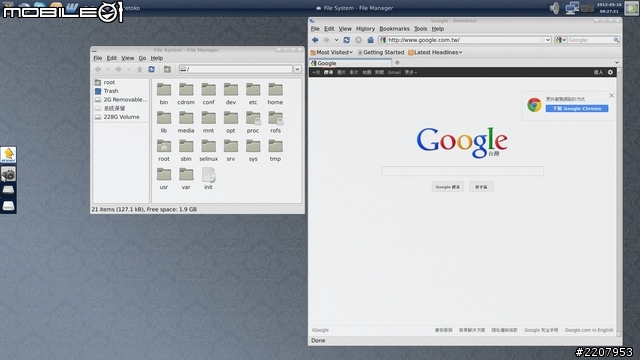Go to the browser home page

(x=370, y=40)
